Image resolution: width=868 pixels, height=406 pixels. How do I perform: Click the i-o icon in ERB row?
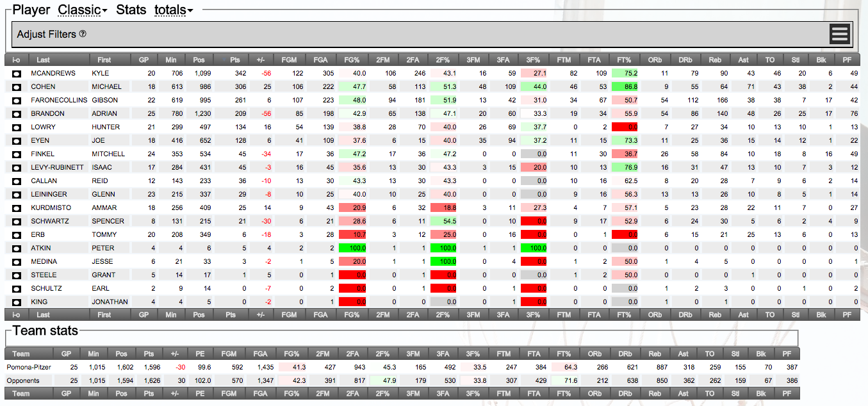pyautogui.click(x=16, y=235)
